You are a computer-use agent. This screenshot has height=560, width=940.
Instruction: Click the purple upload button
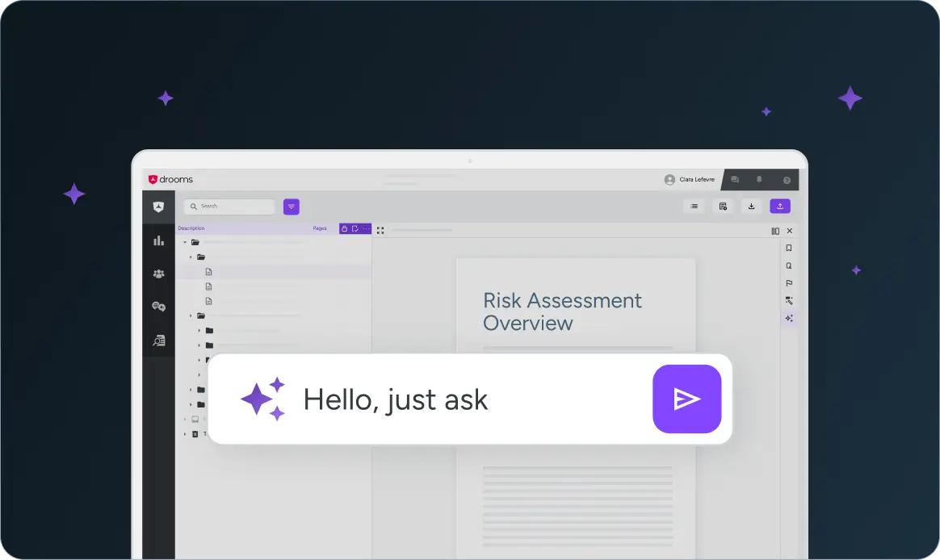coord(780,206)
